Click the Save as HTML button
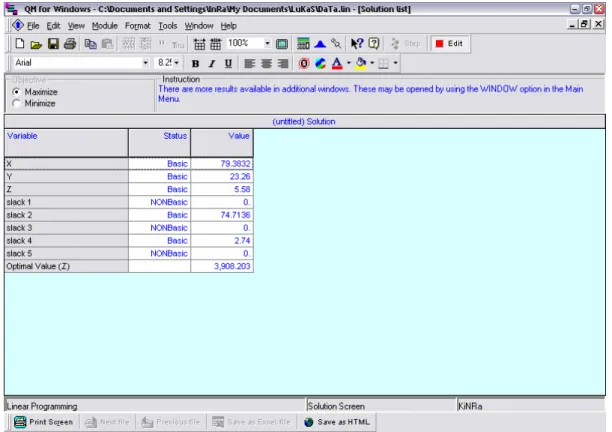This screenshot has width=612, height=432. click(336, 422)
